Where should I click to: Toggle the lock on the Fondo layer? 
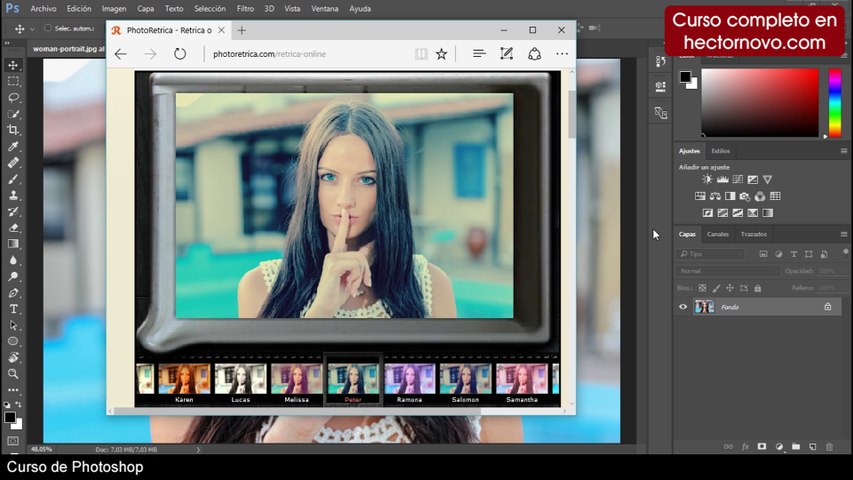tap(827, 307)
